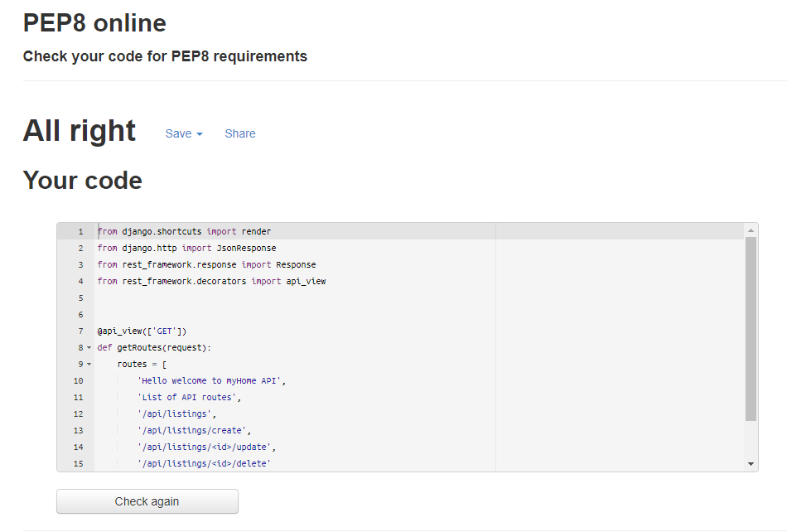Collapse the getRoutes function fold arrow
The width and height of the screenshot is (787, 532).
pyautogui.click(x=89, y=347)
